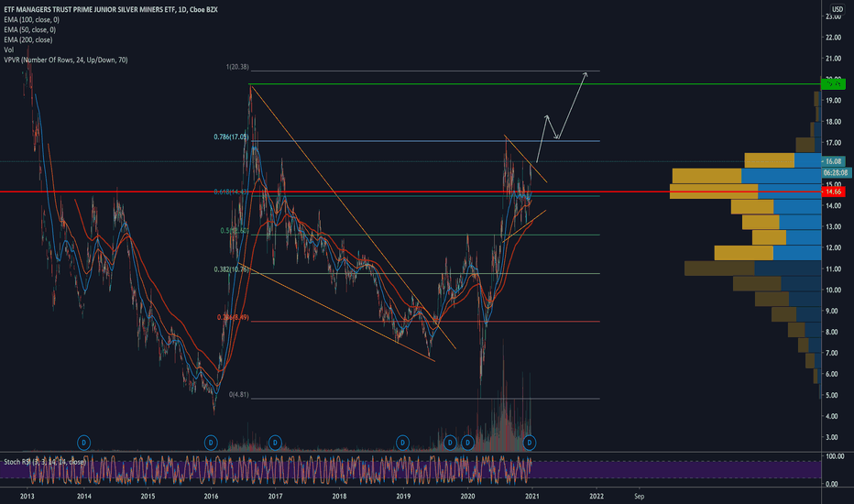Screen dimensions: 854x504
Task: Click the green price label on the axis
Action: click(833, 84)
